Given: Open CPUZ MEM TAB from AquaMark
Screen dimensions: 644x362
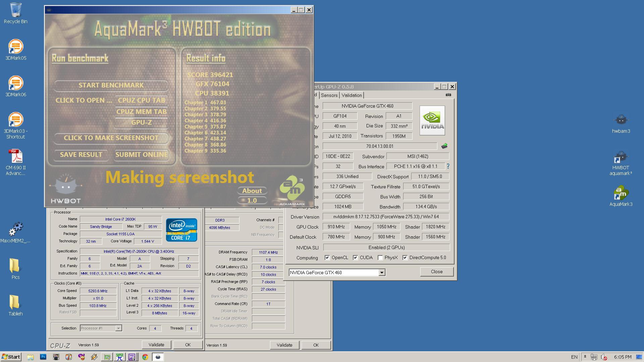Looking at the screenshot, I should point(141,112).
